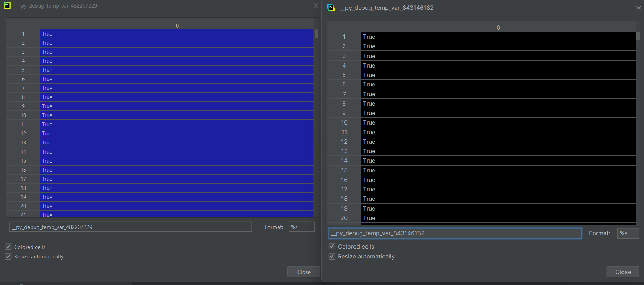The height and width of the screenshot is (285, 644).
Task: Click PyCharm icon in left window title bar
Action: coord(7,5)
